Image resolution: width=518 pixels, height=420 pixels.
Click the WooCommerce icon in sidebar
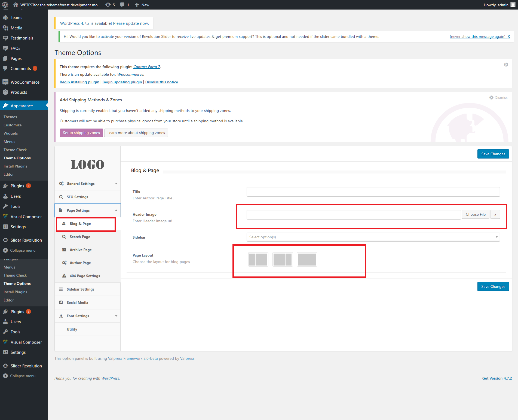[5, 82]
